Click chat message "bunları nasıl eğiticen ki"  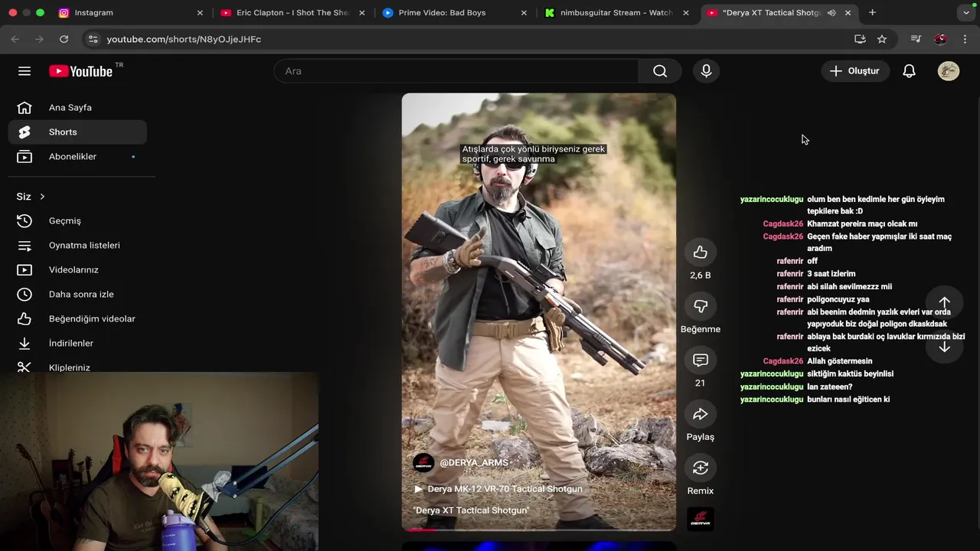tap(848, 399)
